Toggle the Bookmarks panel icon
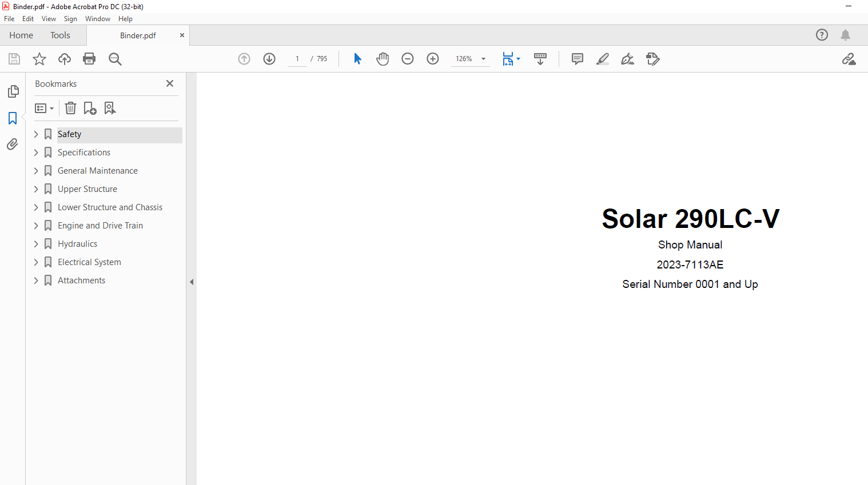Viewport: 868px width, 485px height. coord(13,118)
